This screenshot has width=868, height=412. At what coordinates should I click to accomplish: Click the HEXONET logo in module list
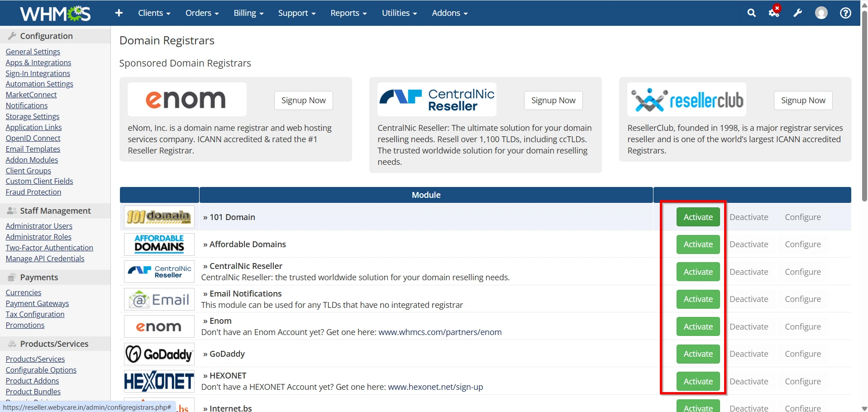[x=159, y=381]
